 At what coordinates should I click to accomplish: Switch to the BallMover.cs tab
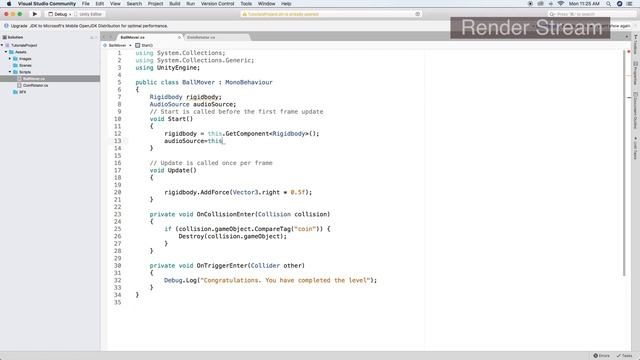click(x=133, y=37)
